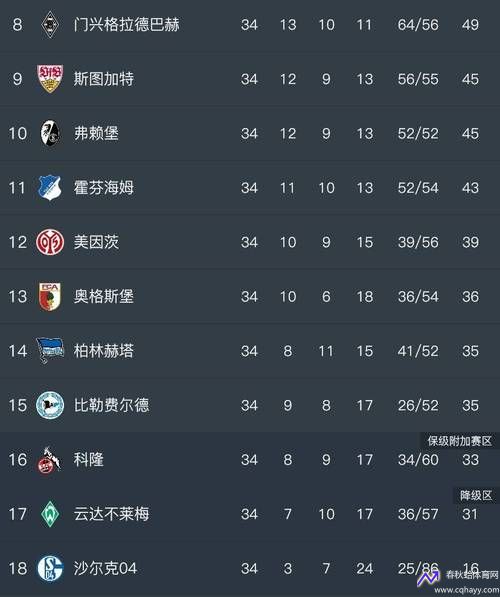Select the Mainz 05 red logo
The image size is (500, 597).
(x=50, y=242)
